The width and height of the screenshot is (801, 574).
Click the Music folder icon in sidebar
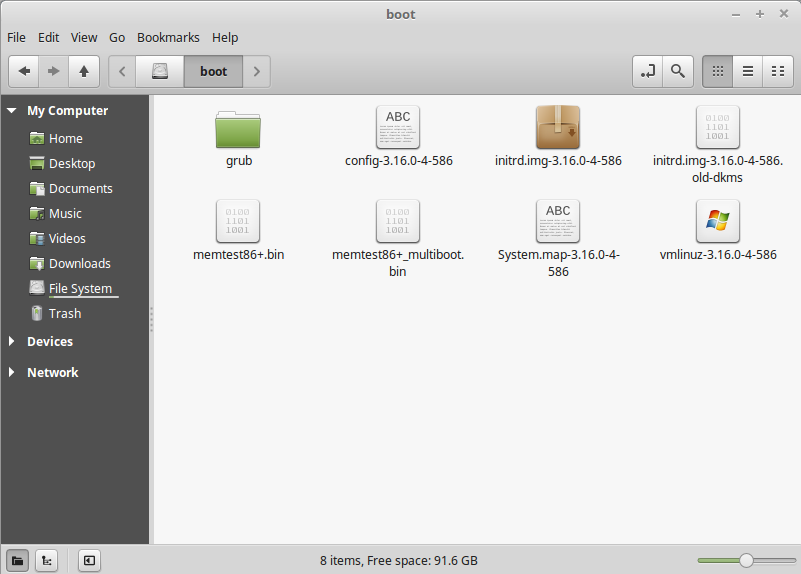(x=37, y=213)
